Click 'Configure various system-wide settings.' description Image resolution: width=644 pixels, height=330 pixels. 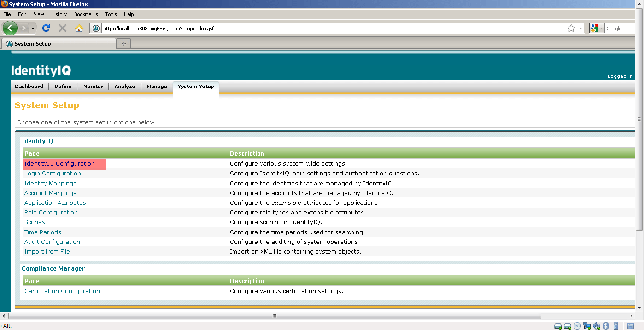tap(288, 164)
